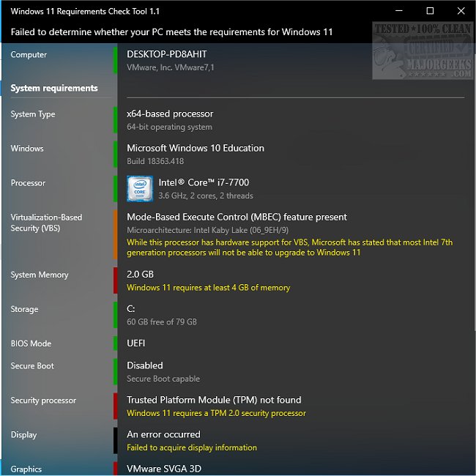Image resolution: width=476 pixels, height=476 pixels.
Task: Click the red status bar beside System Memory
Action: point(115,280)
